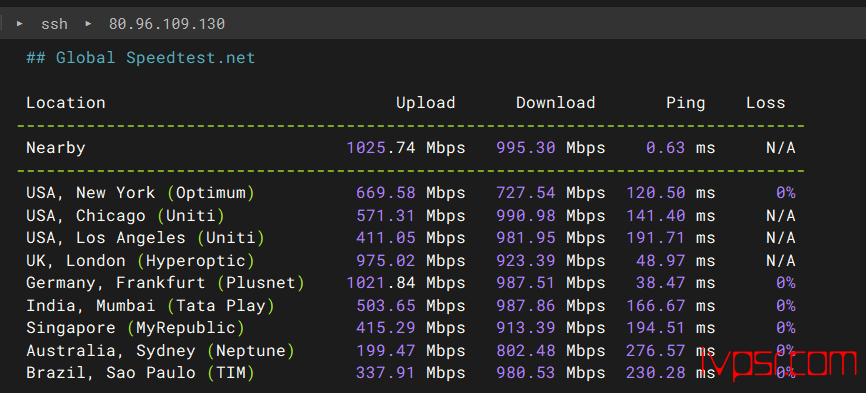Click Sydney download 802.48
The height and width of the screenshot is (393, 866).
pos(526,350)
